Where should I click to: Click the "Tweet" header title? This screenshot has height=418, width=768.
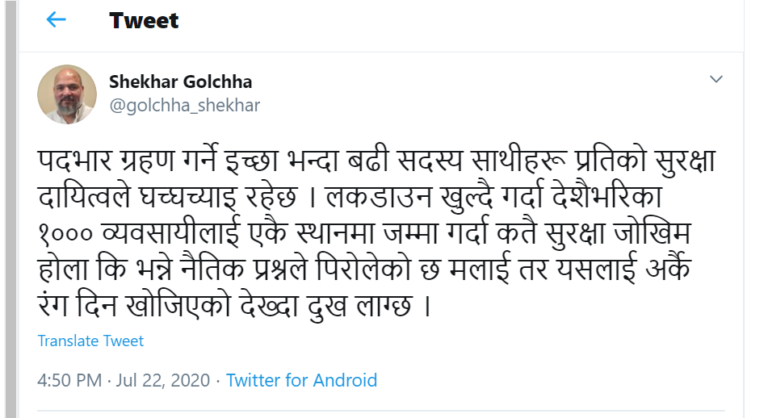(x=144, y=20)
